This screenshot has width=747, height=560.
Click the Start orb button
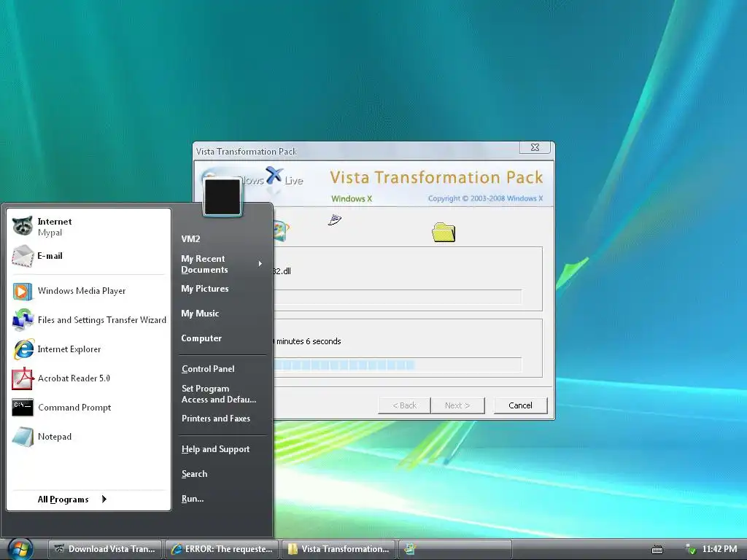tap(20, 549)
